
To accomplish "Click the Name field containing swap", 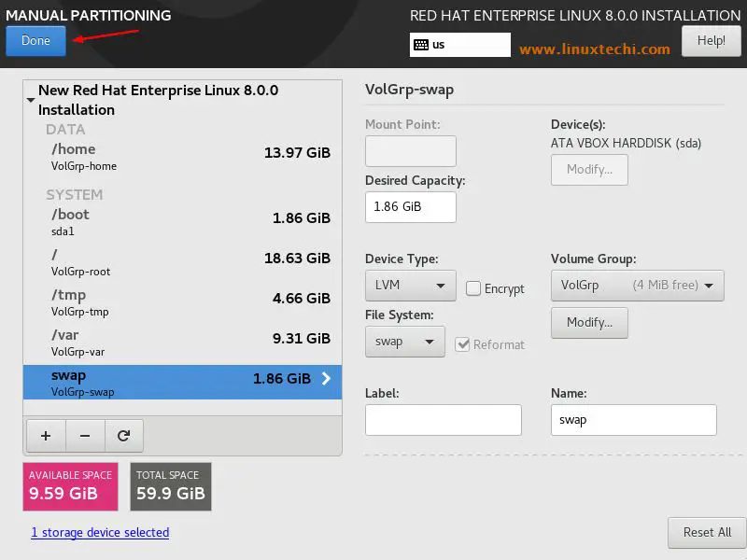I will coord(634,420).
